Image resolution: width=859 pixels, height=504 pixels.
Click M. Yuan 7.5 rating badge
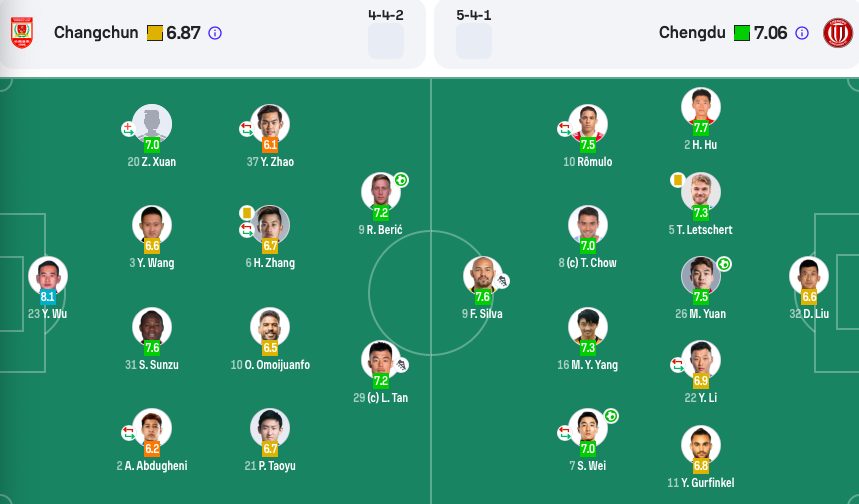pyautogui.click(x=701, y=297)
